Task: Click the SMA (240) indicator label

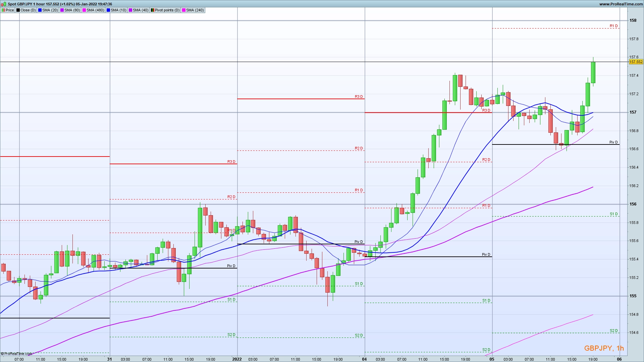Action: point(195,10)
